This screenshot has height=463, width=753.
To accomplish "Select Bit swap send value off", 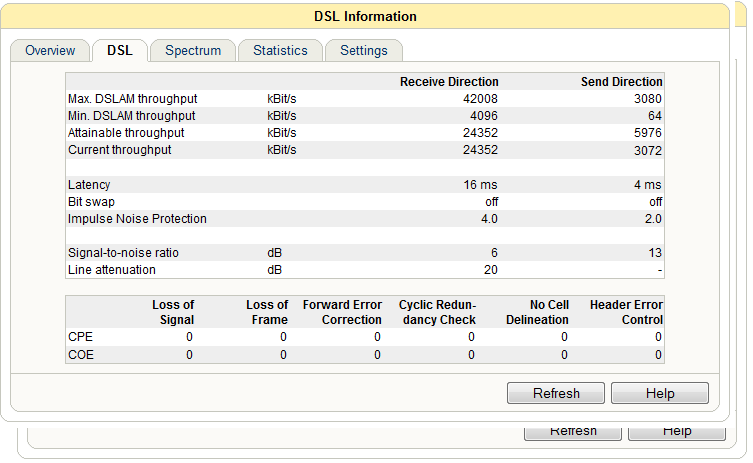I will (656, 202).
